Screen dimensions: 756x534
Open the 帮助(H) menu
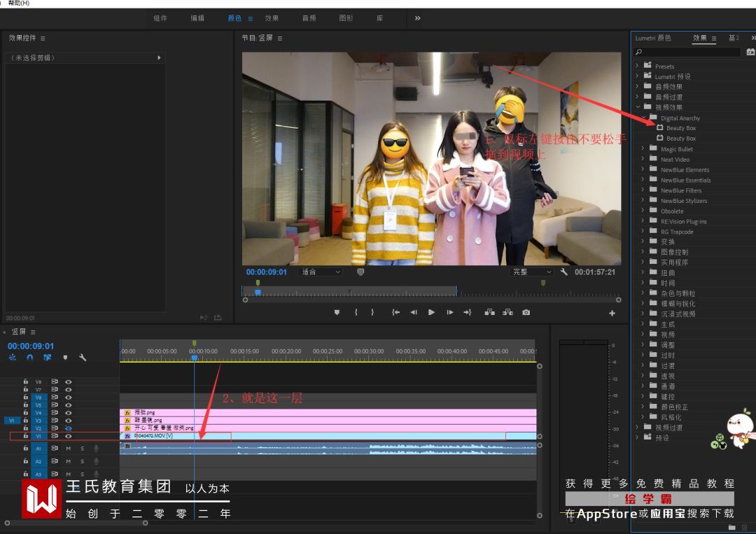[19, 3]
